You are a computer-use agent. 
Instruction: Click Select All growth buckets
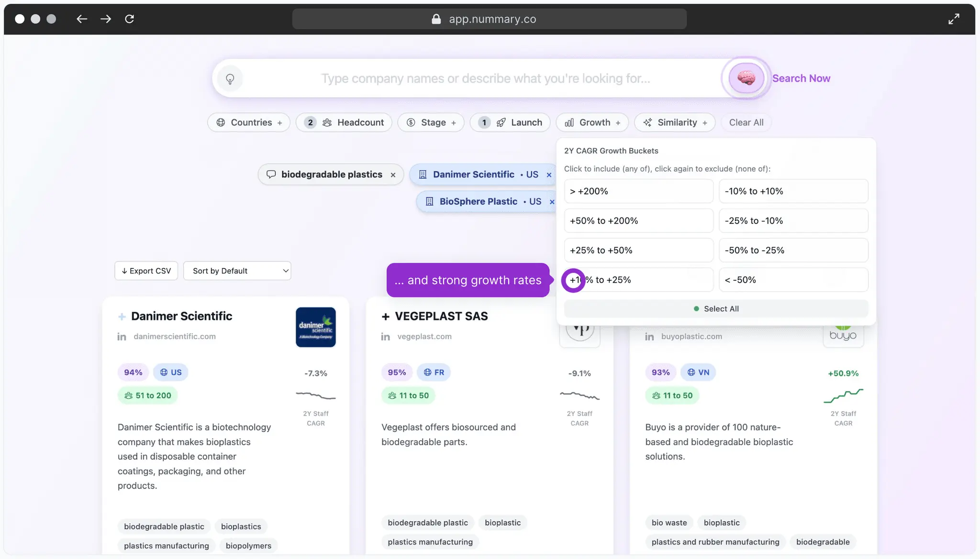[x=716, y=309]
